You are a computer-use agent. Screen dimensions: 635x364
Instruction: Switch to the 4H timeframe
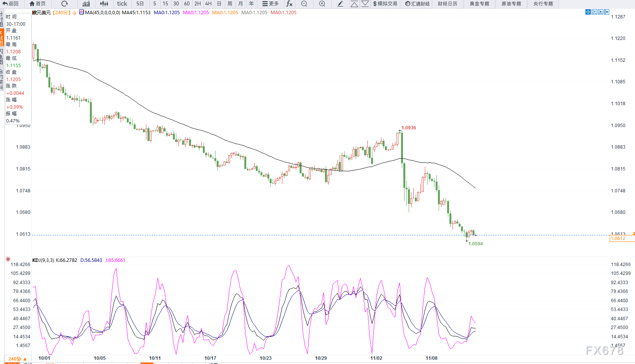click(x=208, y=4)
